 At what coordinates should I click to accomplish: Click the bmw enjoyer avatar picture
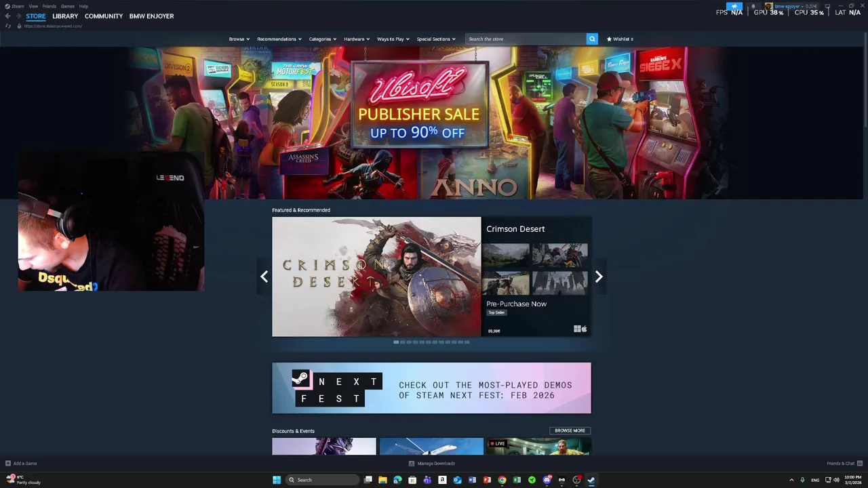(769, 6)
